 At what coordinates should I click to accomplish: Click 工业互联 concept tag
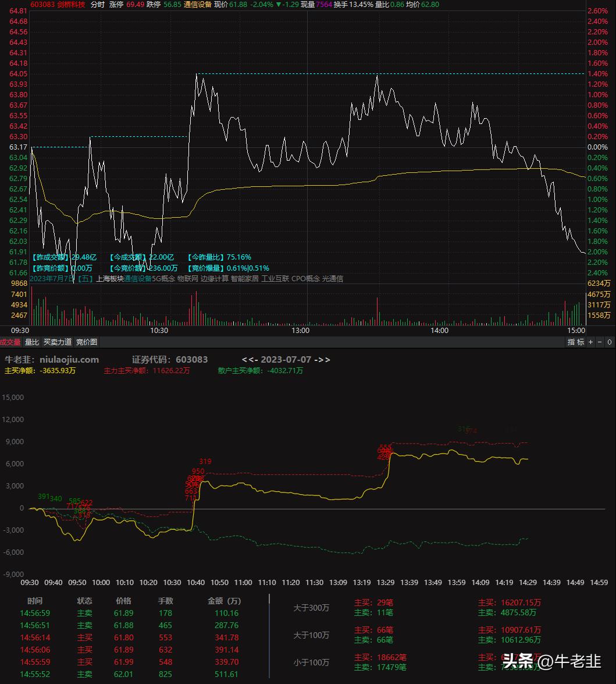[275, 278]
